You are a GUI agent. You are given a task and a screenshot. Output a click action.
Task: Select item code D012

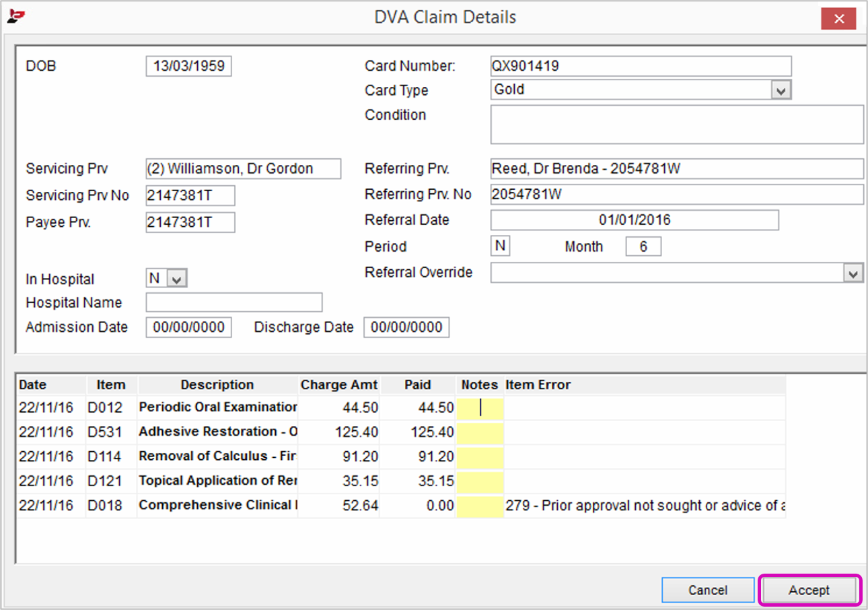click(x=104, y=407)
